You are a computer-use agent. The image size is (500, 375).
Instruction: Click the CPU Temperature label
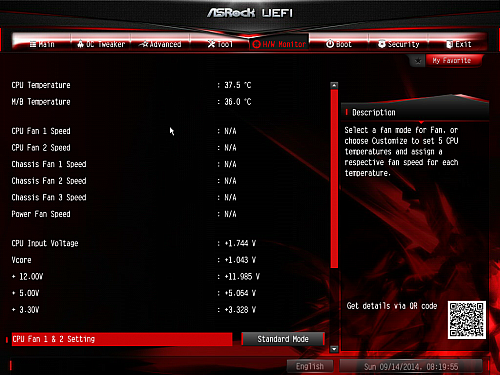[41, 85]
